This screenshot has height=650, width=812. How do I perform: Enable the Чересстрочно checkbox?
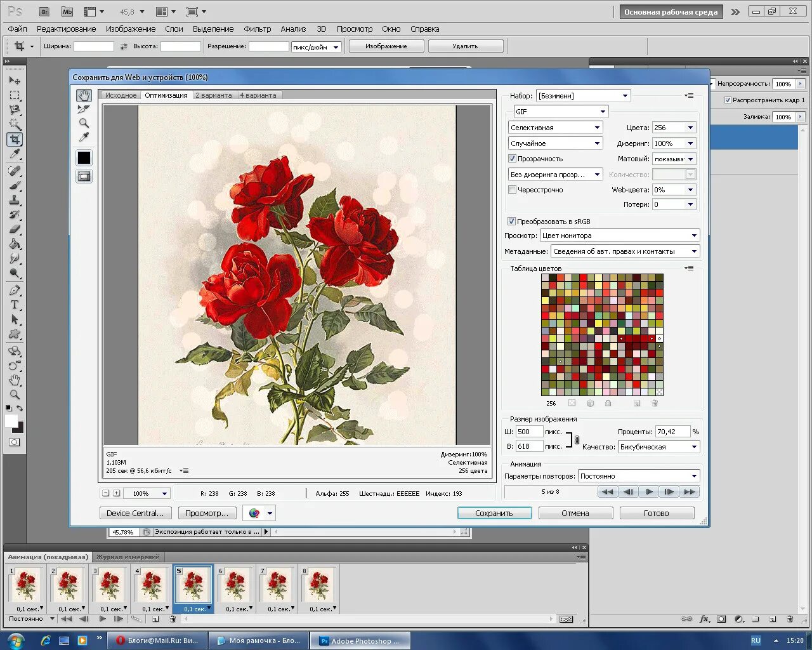click(x=512, y=190)
